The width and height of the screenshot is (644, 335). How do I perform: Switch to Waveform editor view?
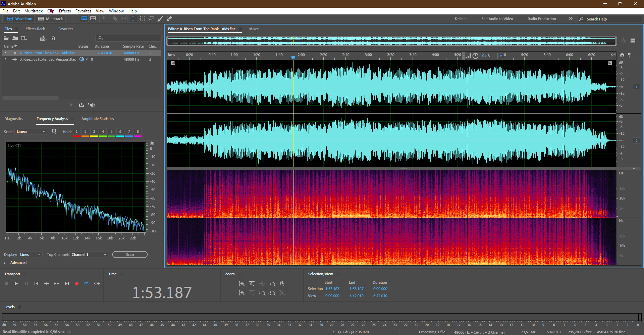[20, 19]
